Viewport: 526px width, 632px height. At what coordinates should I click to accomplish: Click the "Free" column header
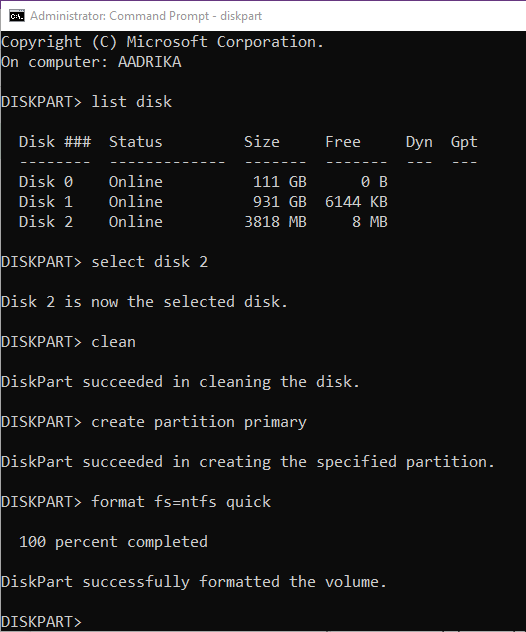click(343, 142)
